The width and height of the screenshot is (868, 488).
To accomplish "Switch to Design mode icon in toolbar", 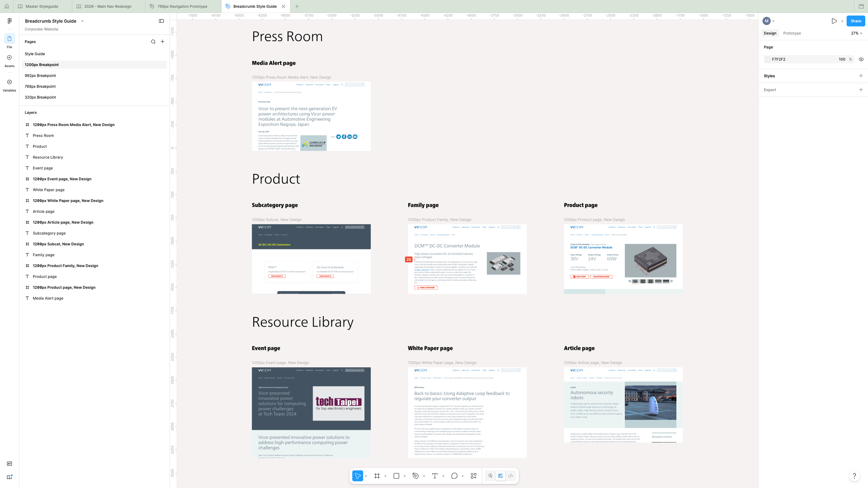I will click(x=500, y=476).
